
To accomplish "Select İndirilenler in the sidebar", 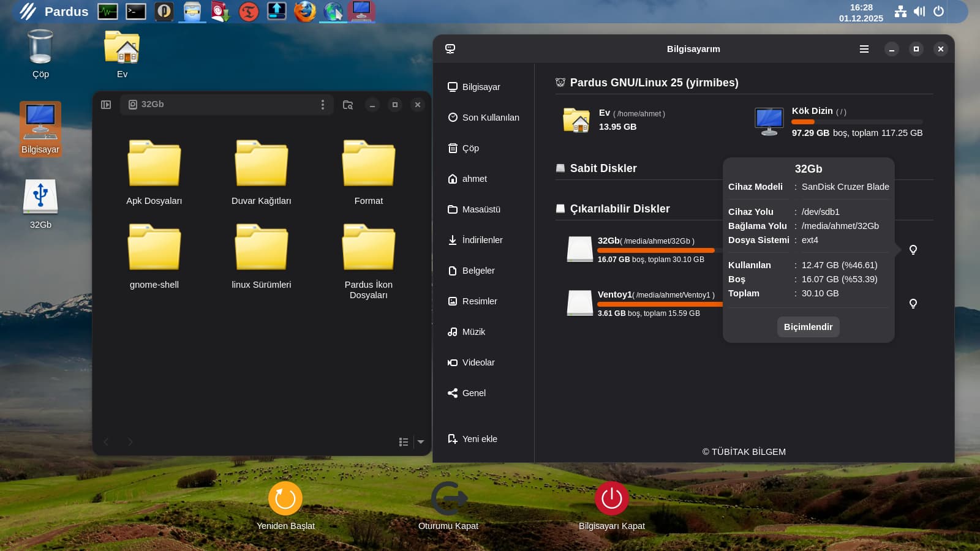I will coord(481,240).
